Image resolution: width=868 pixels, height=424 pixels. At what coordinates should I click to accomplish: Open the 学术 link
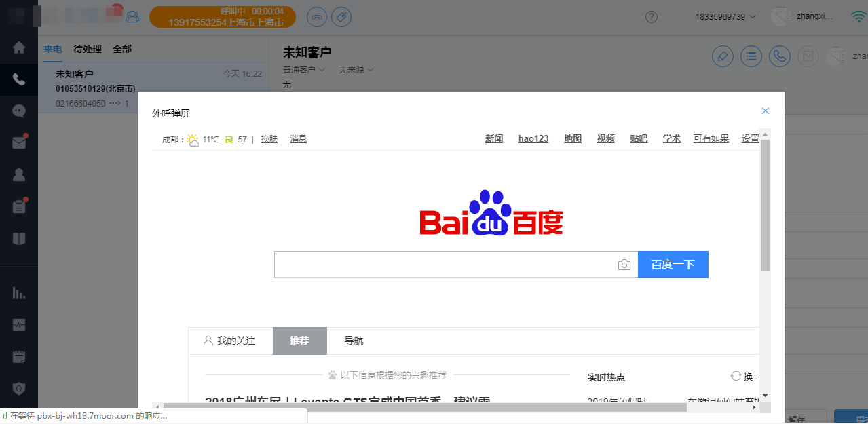(672, 139)
